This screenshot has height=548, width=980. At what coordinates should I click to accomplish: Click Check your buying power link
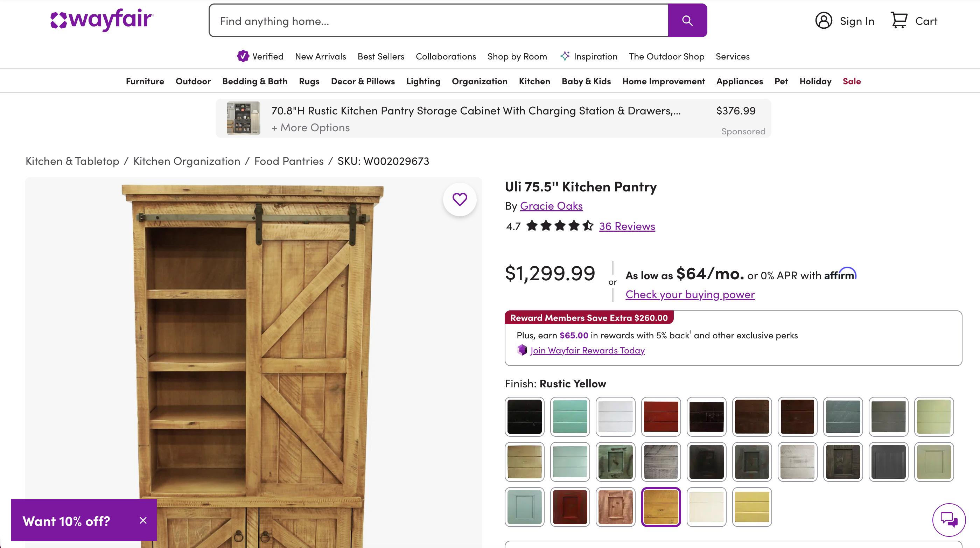[x=690, y=294]
